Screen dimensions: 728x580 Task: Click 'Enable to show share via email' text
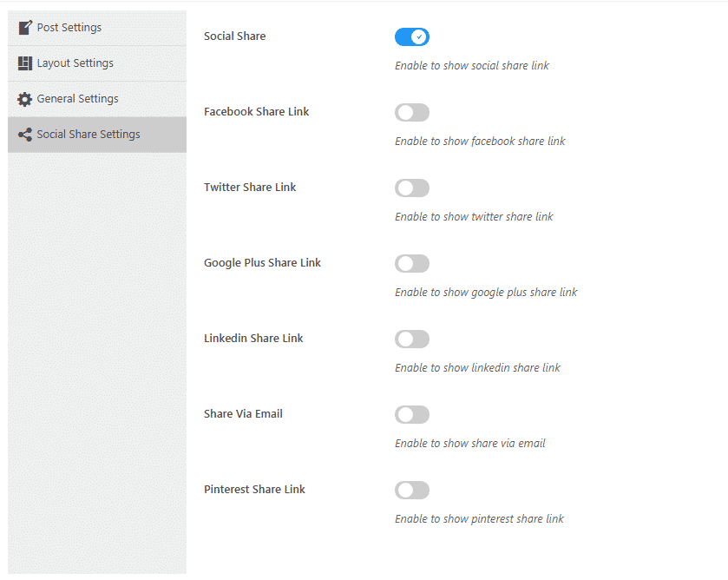point(469,444)
